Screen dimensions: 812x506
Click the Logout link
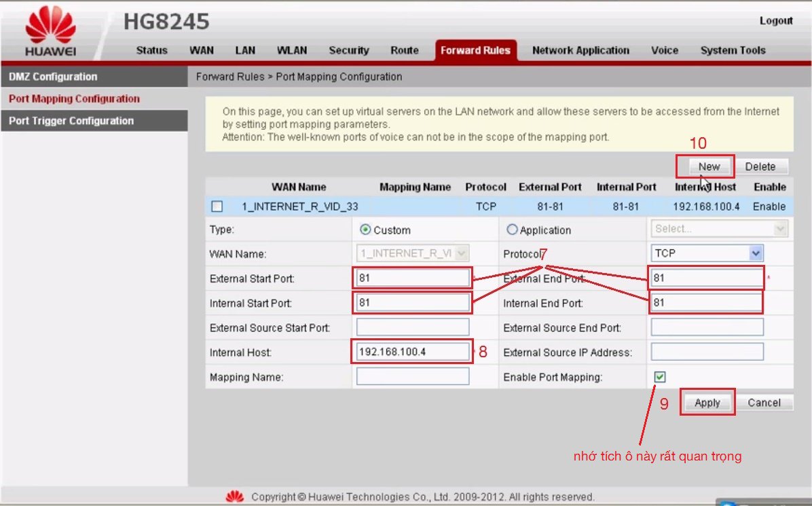pos(776,21)
